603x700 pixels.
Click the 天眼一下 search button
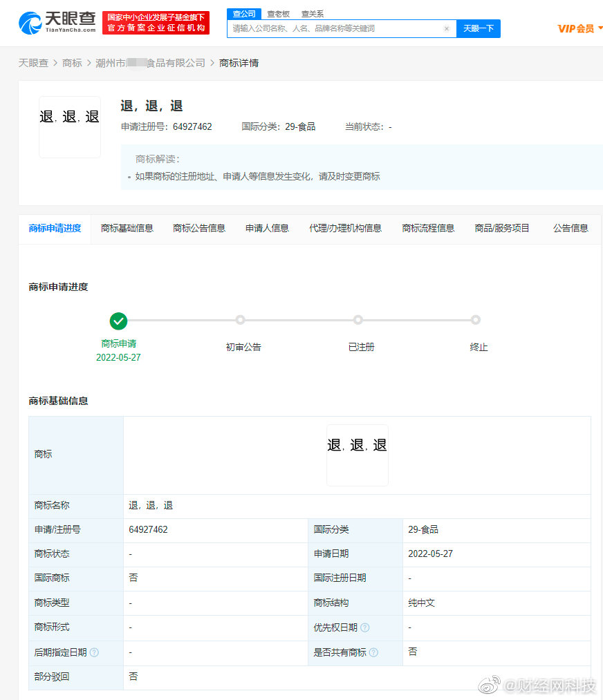pos(479,28)
